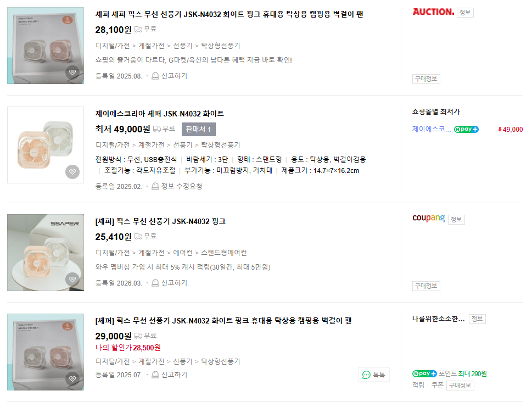Open 정보 popup next to Coupang logo
532x402 pixels.
point(456,219)
